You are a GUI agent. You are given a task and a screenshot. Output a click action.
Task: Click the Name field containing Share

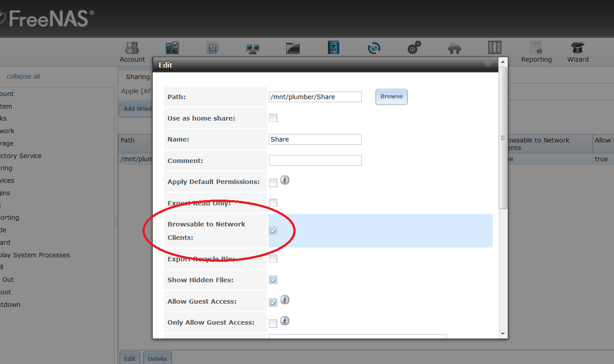pos(315,139)
